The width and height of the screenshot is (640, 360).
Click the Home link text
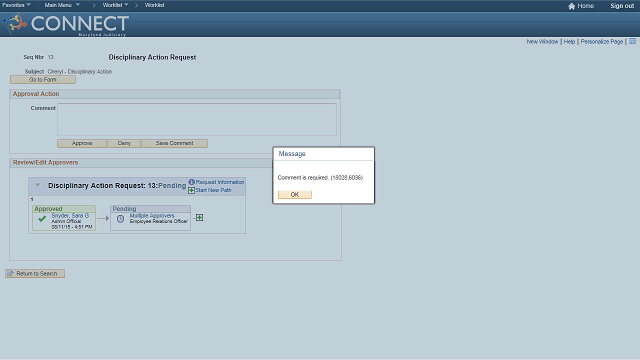[x=586, y=6]
